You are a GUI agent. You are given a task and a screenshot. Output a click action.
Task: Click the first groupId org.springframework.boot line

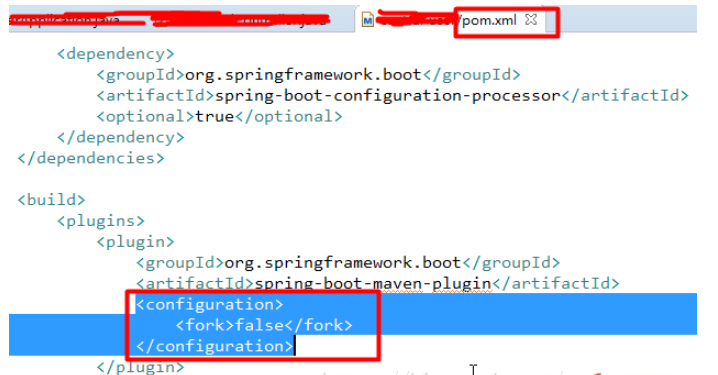pyautogui.click(x=308, y=75)
